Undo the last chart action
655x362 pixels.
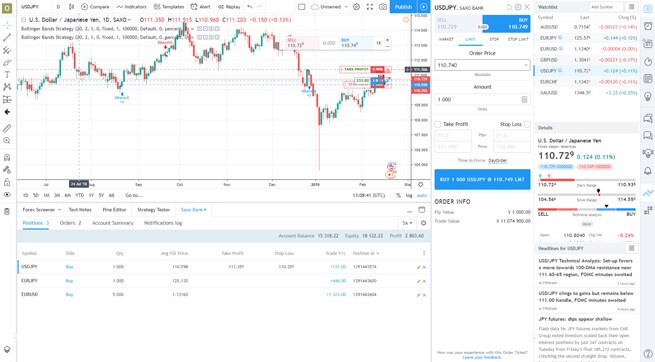(x=250, y=7)
